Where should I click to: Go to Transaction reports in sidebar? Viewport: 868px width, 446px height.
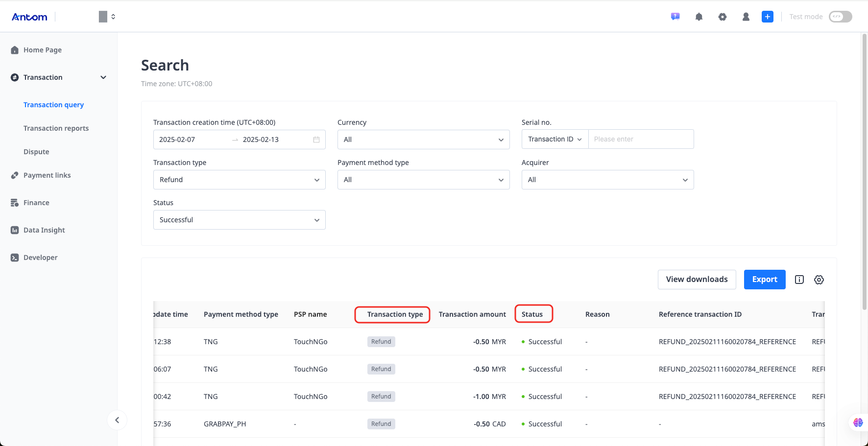(56, 128)
